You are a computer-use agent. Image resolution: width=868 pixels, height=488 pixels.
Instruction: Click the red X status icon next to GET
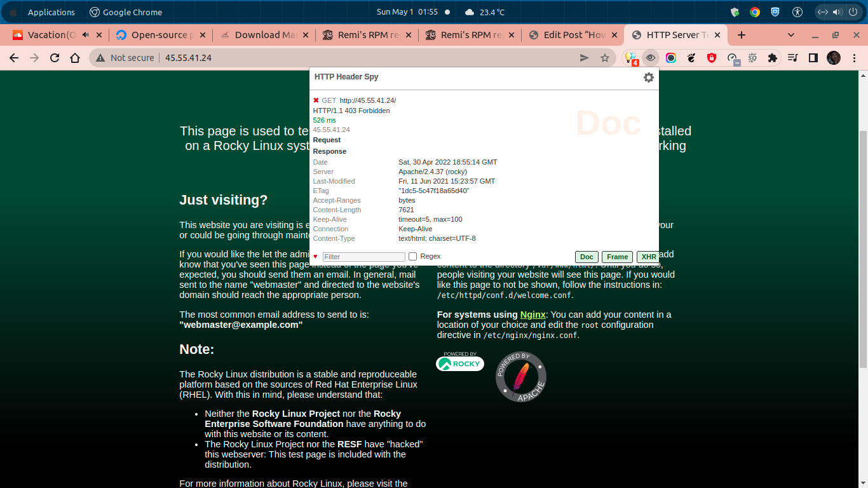coord(316,100)
